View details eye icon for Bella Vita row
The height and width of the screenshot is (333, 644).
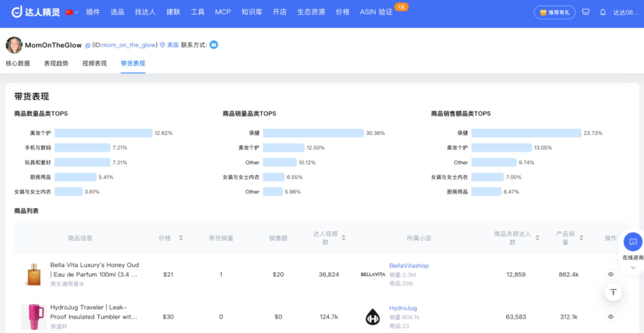pos(611,275)
